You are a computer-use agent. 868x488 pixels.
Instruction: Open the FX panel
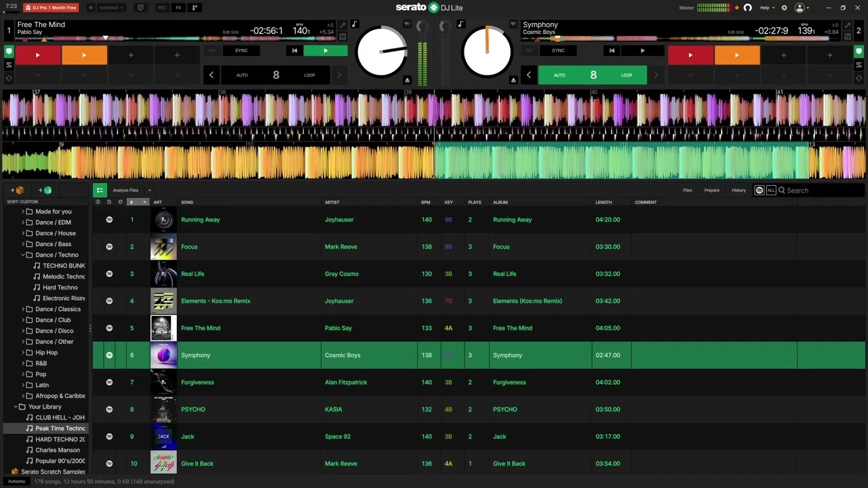(178, 7)
